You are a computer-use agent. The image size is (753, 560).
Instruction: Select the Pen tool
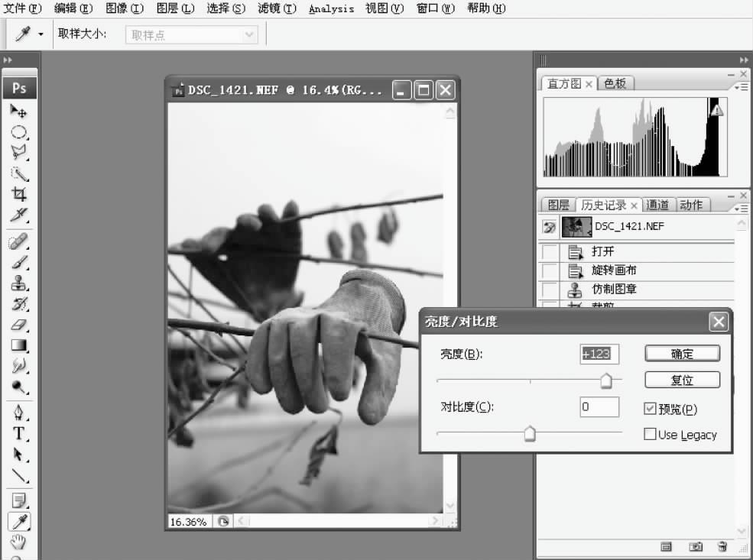tap(18, 413)
